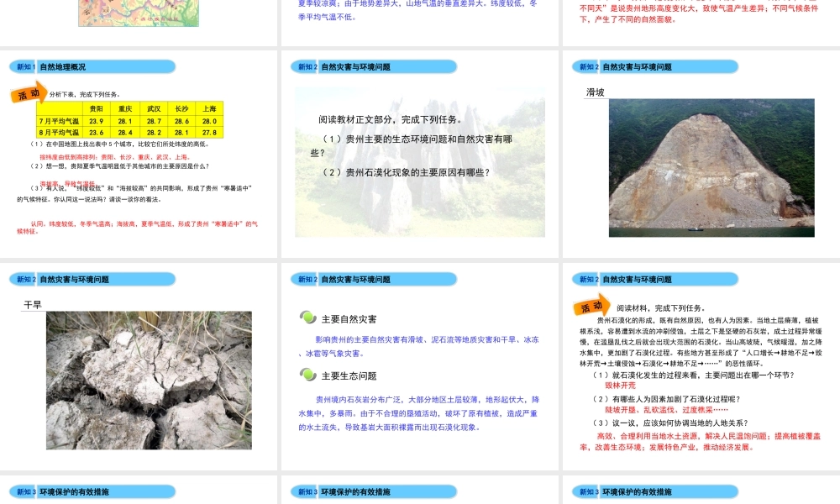Select the slide with the city temperature table
This screenshot has height=504, width=840.
pyautogui.click(x=139, y=155)
